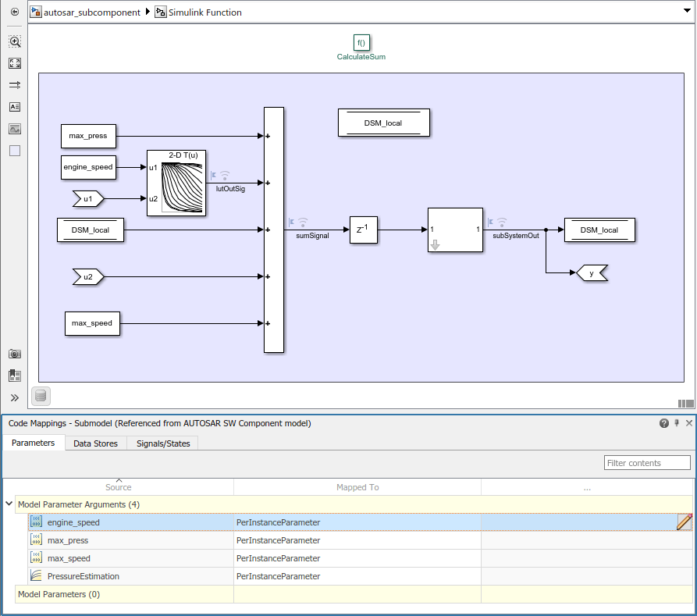
Task: Open the viewmarks gallery icon
Action: [x=14, y=376]
